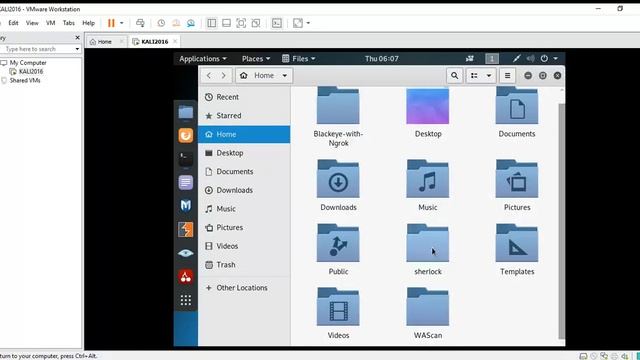Open workspace indicator 1
The width and height of the screenshot is (640, 360).
pos(492,59)
